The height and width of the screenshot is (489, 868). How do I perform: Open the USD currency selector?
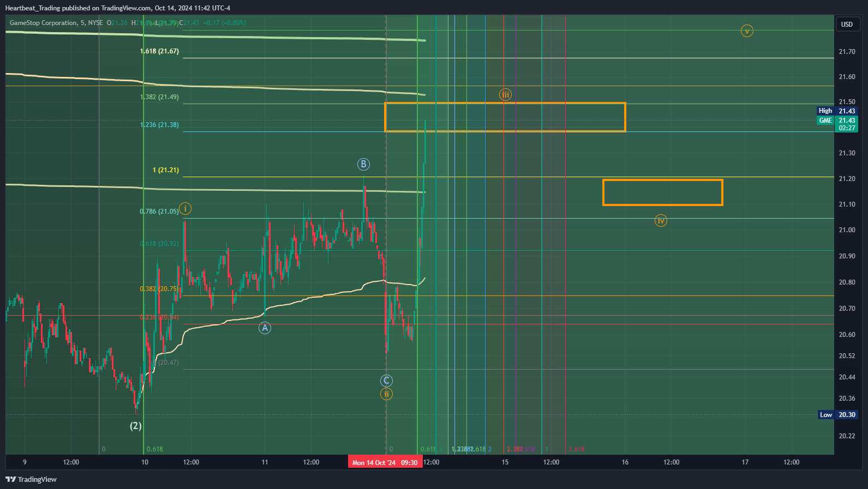(x=847, y=24)
